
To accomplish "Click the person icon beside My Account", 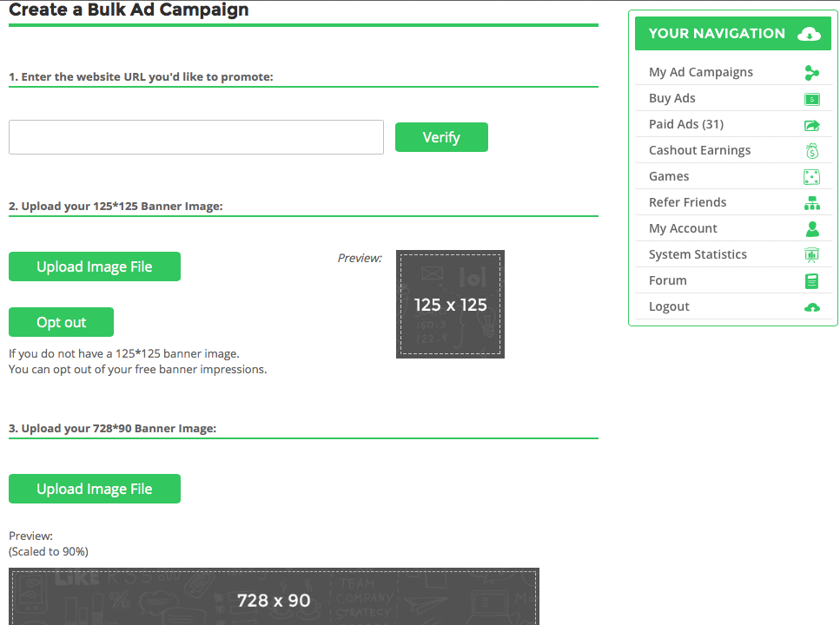I will (x=811, y=229).
